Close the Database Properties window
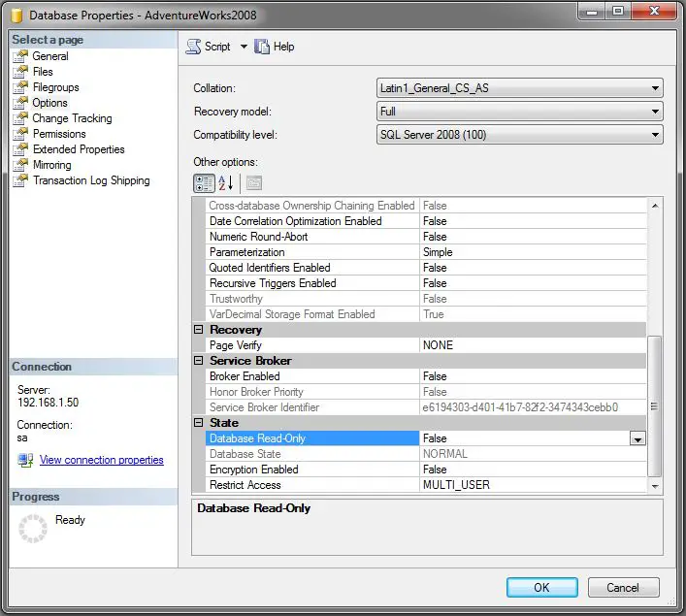Image resolution: width=686 pixels, height=616 pixels. 654,11
